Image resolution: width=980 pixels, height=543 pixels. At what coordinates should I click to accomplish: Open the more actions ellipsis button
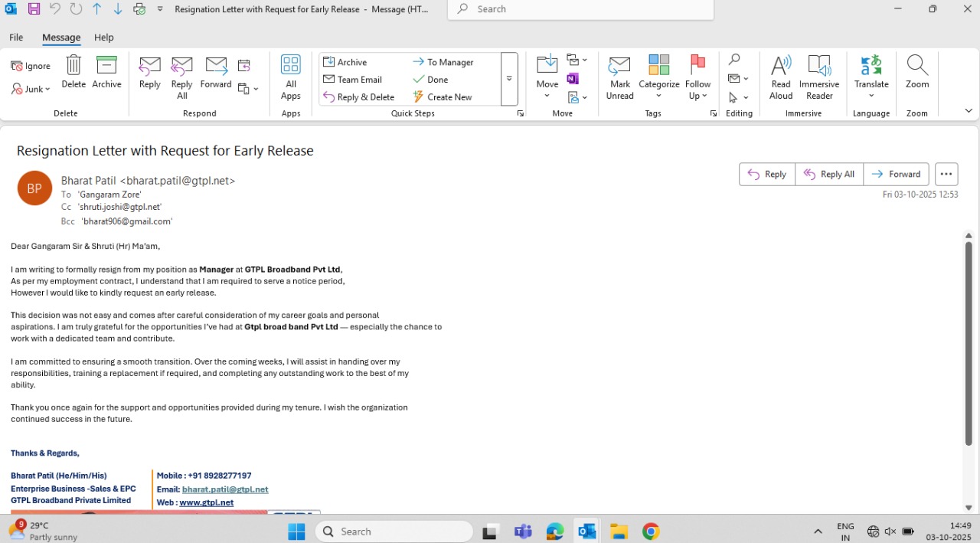tap(946, 174)
